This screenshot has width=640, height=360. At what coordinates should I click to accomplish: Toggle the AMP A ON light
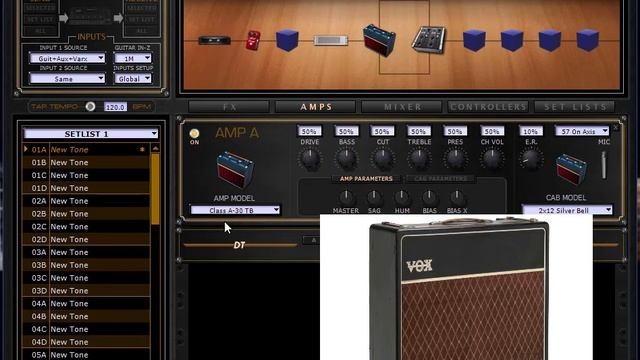(194, 133)
